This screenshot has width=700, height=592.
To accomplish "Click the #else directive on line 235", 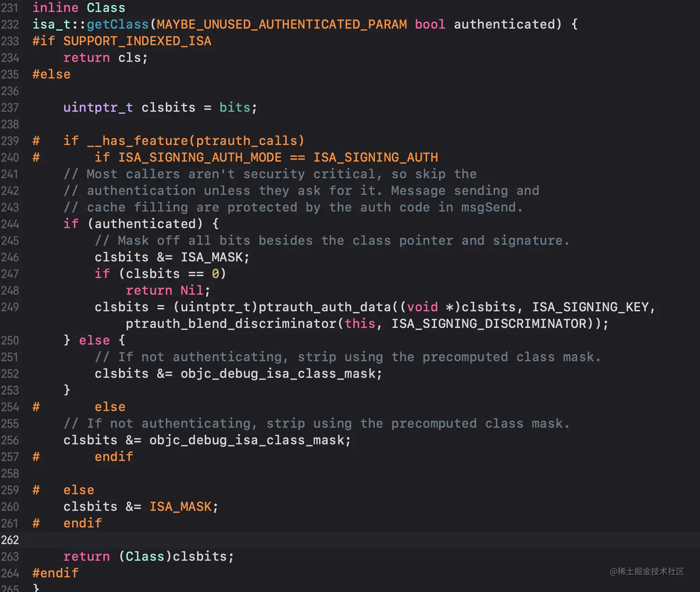I will pyautogui.click(x=51, y=75).
